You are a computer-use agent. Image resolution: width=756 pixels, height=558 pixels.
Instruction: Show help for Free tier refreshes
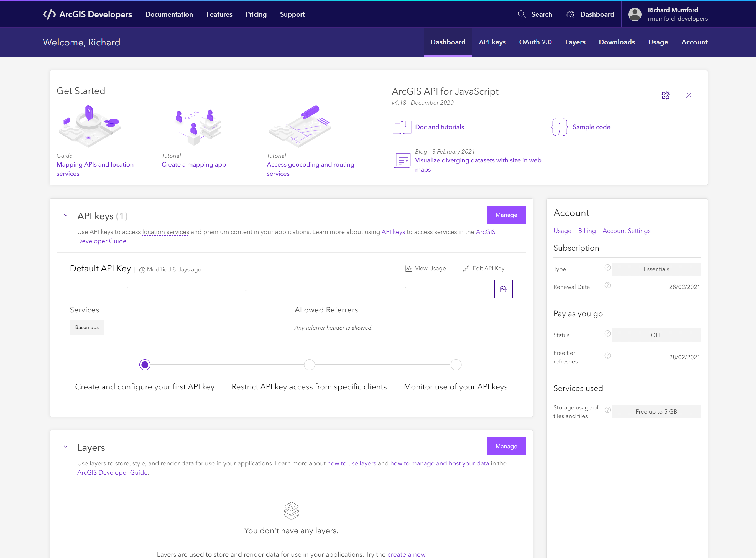(x=607, y=356)
